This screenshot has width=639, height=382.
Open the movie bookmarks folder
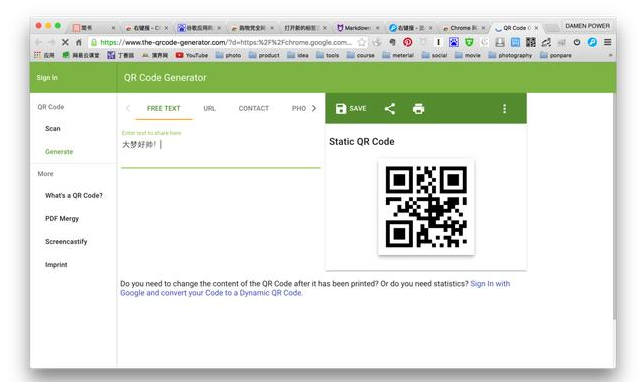(x=467, y=55)
